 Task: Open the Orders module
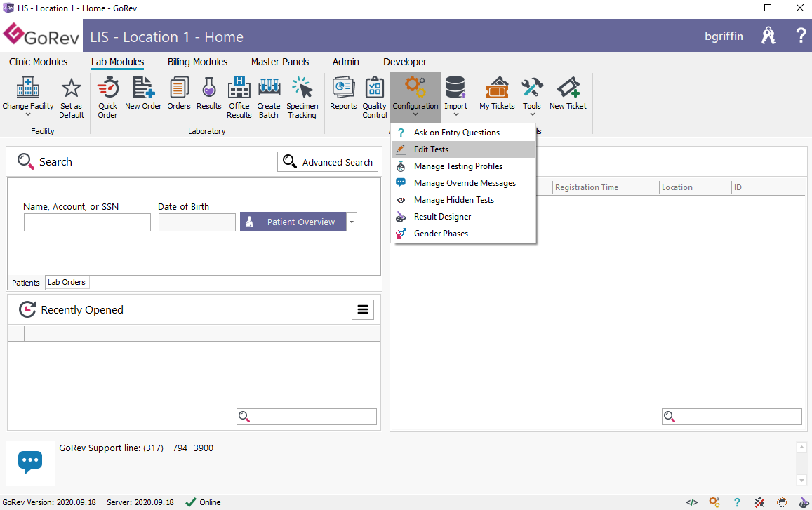[179, 93]
